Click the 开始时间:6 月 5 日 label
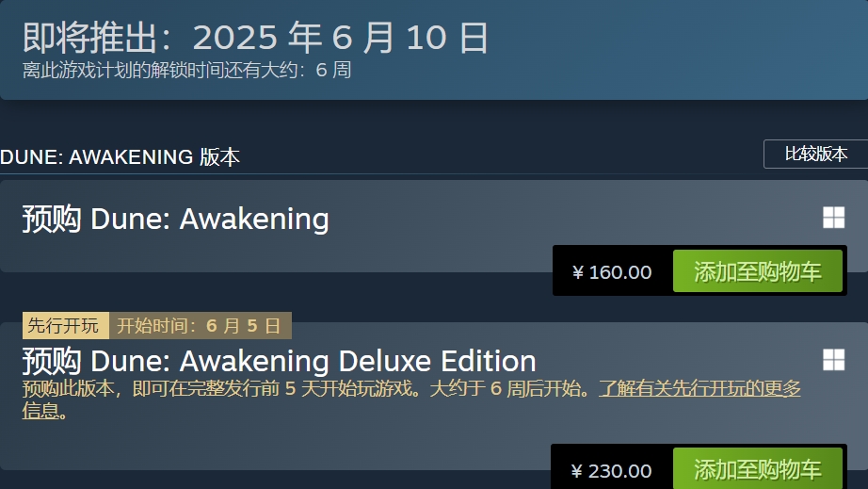 [199, 326]
